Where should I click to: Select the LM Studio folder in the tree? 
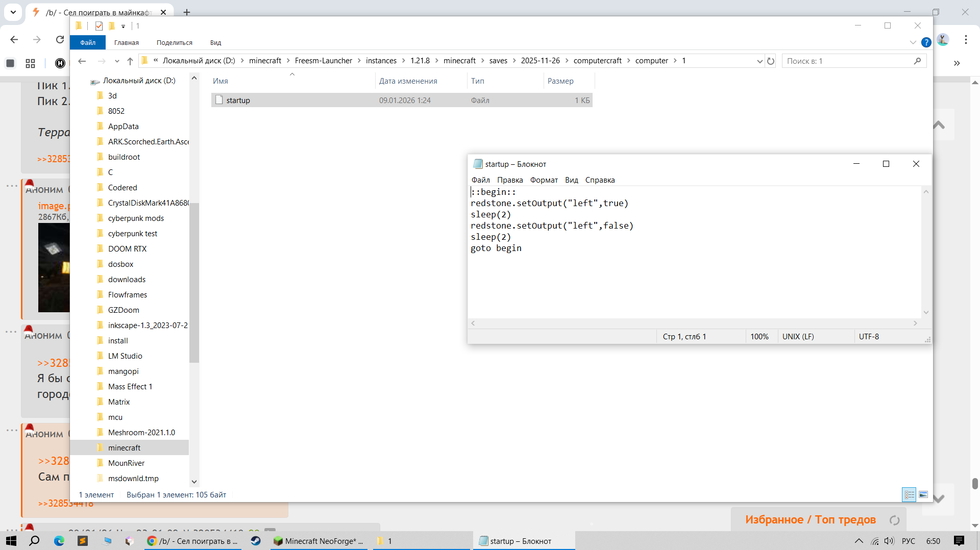[x=125, y=356]
